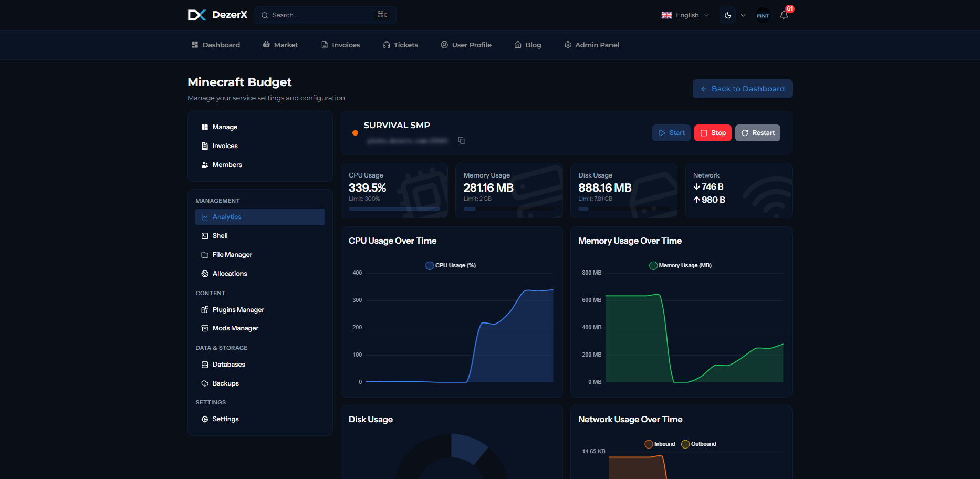Viewport: 980px width, 479px height.
Task: Toggle the Outbound legend swatch
Action: (x=685, y=444)
